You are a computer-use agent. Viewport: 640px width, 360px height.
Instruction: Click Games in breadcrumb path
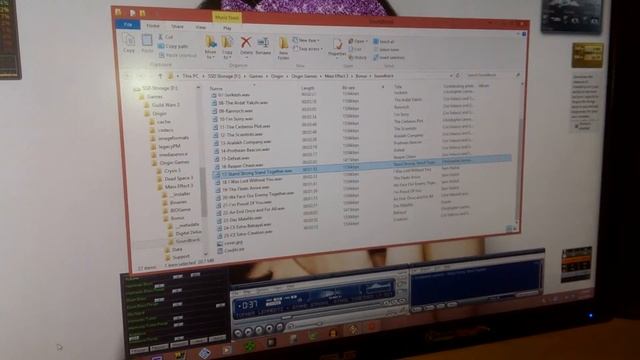[x=256, y=76]
